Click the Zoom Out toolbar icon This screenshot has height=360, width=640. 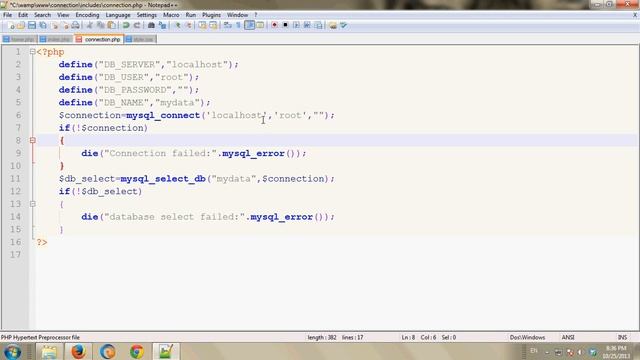coord(188,25)
